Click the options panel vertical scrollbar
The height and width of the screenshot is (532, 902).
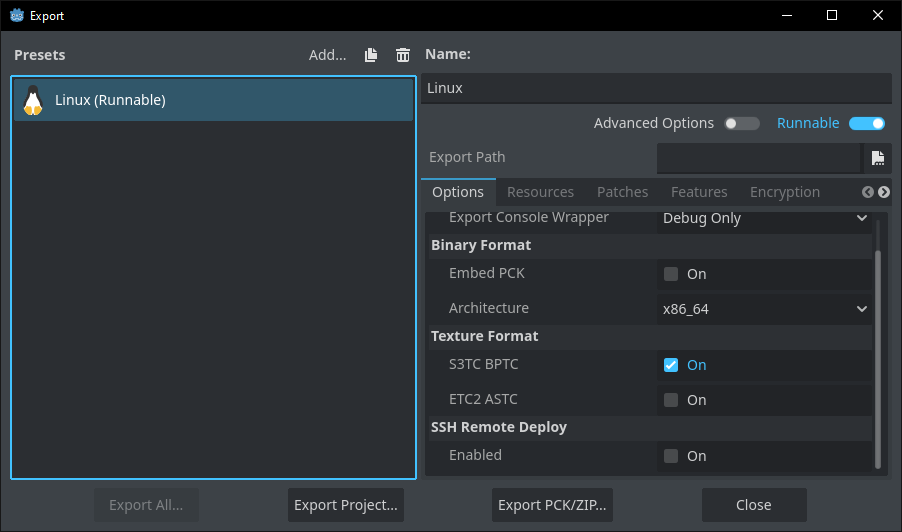(x=878, y=359)
